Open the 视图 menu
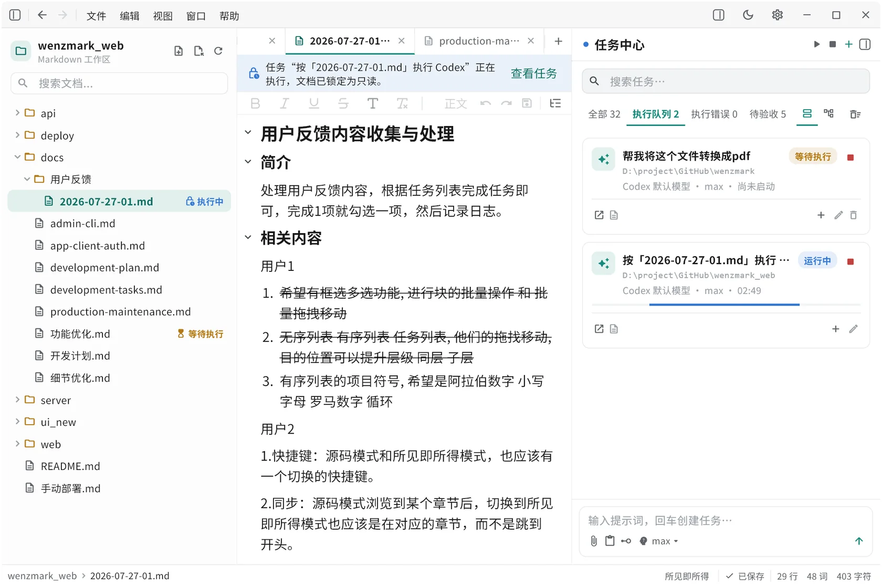Image resolution: width=882 pixels, height=588 pixels. pos(163,16)
